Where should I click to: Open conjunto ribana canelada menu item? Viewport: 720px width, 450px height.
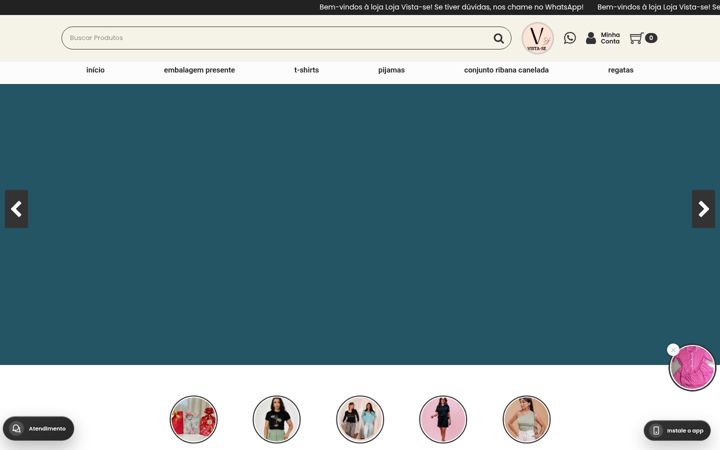tap(506, 70)
